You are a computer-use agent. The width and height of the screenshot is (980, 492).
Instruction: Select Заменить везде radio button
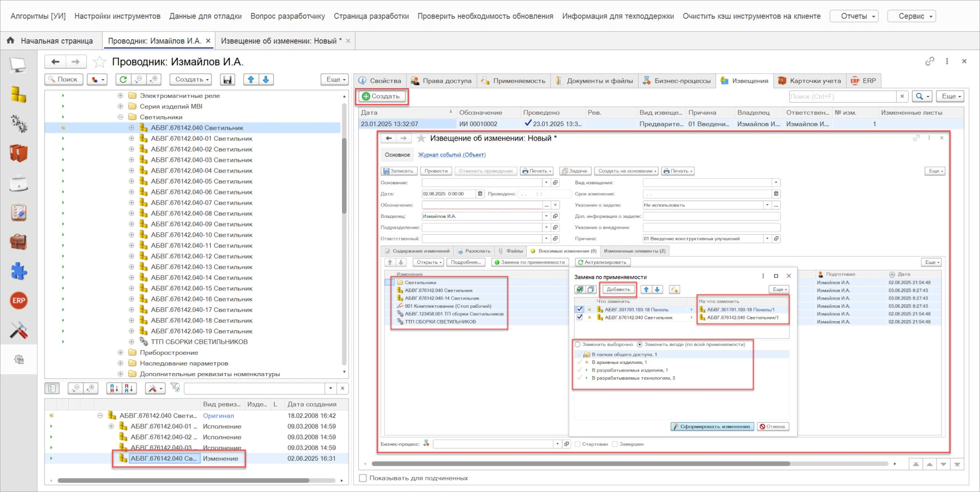[x=640, y=345]
